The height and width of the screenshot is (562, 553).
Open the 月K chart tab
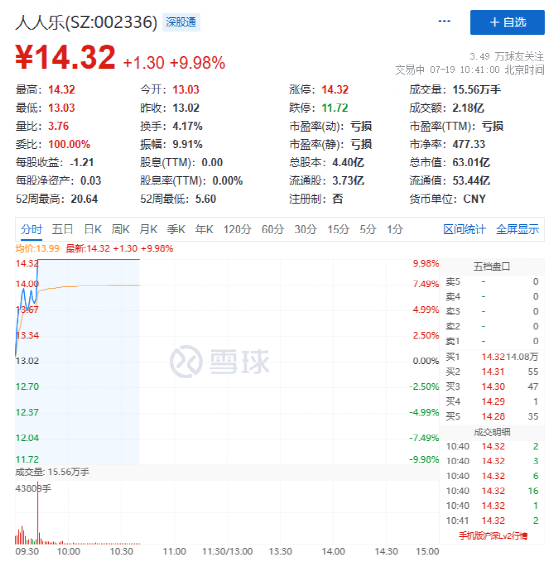[148, 229]
